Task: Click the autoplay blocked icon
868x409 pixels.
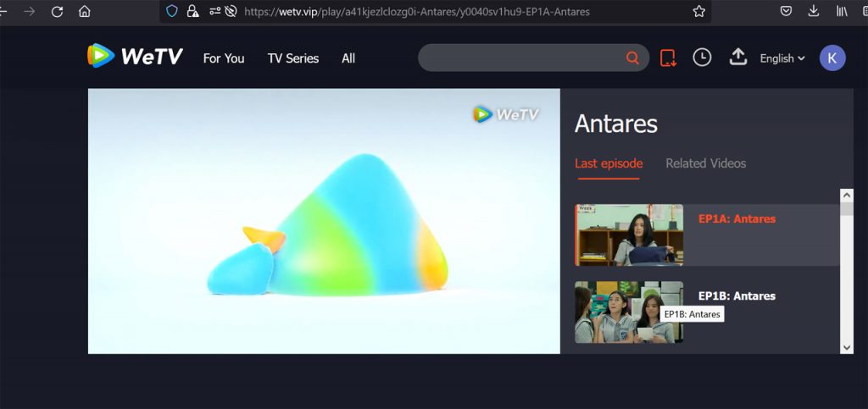Action: tap(231, 11)
